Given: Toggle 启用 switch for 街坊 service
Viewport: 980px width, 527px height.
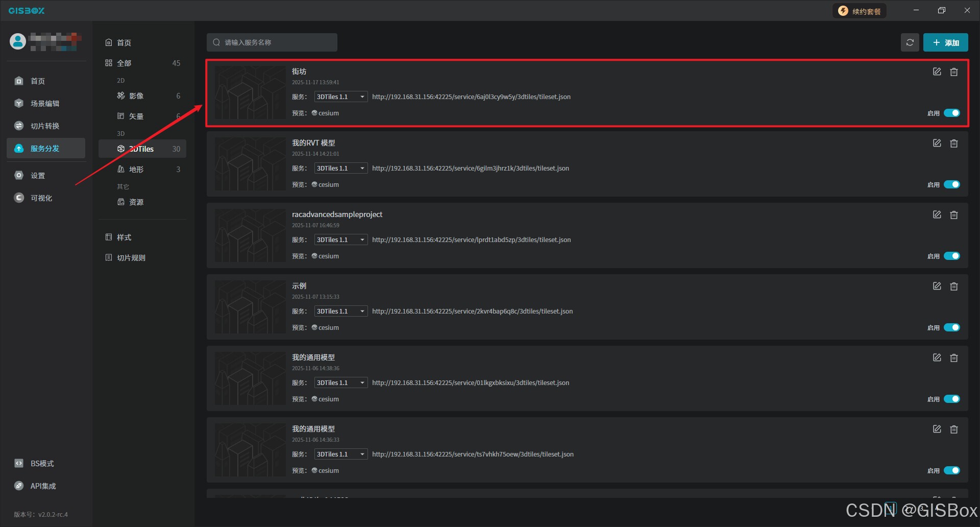Looking at the screenshot, I should [x=951, y=113].
